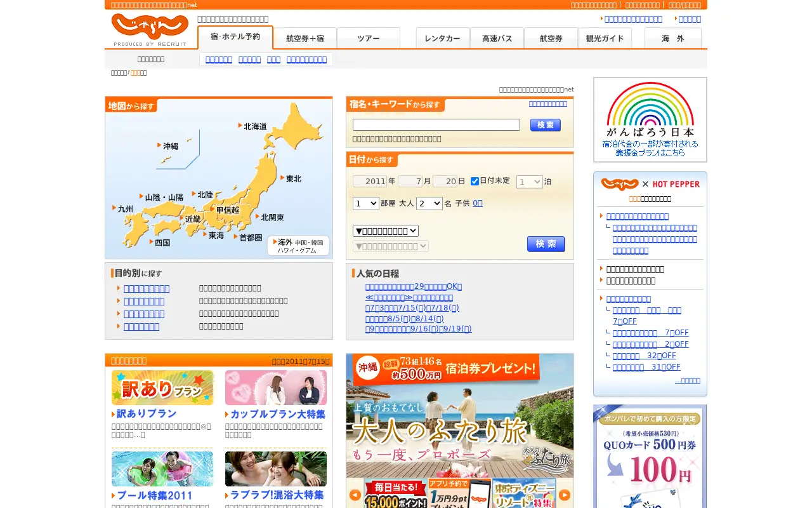Open the レンタカー tab
This screenshot has height=508, width=812.
point(443,38)
